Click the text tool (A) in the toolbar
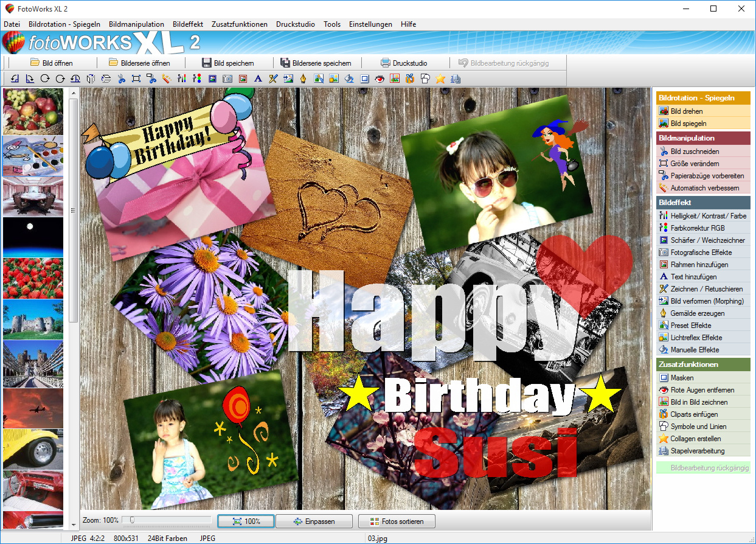Image resolution: width=756 pixels, height=544 pixels. [258, 78]
